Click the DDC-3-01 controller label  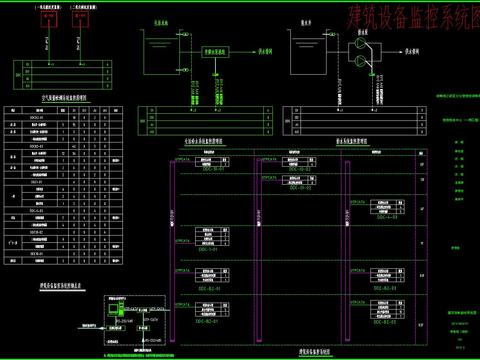click(208, 249)
